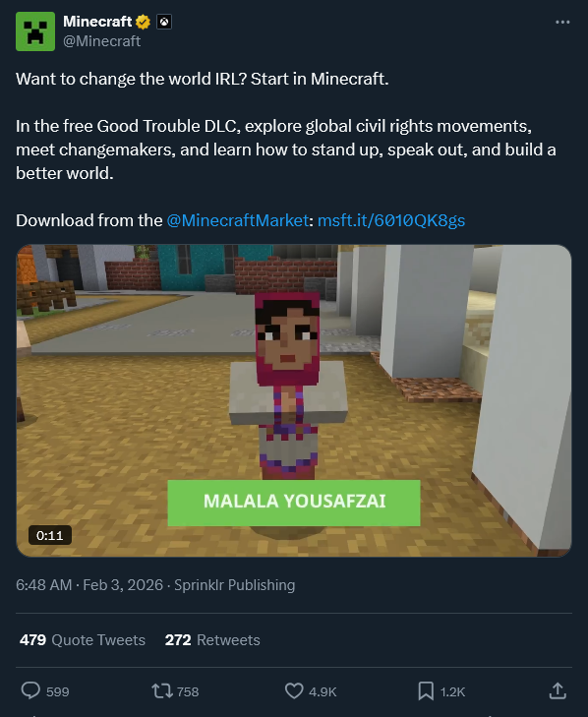Open the @MinecraftMarket mention link

click(x=238, y=220)
